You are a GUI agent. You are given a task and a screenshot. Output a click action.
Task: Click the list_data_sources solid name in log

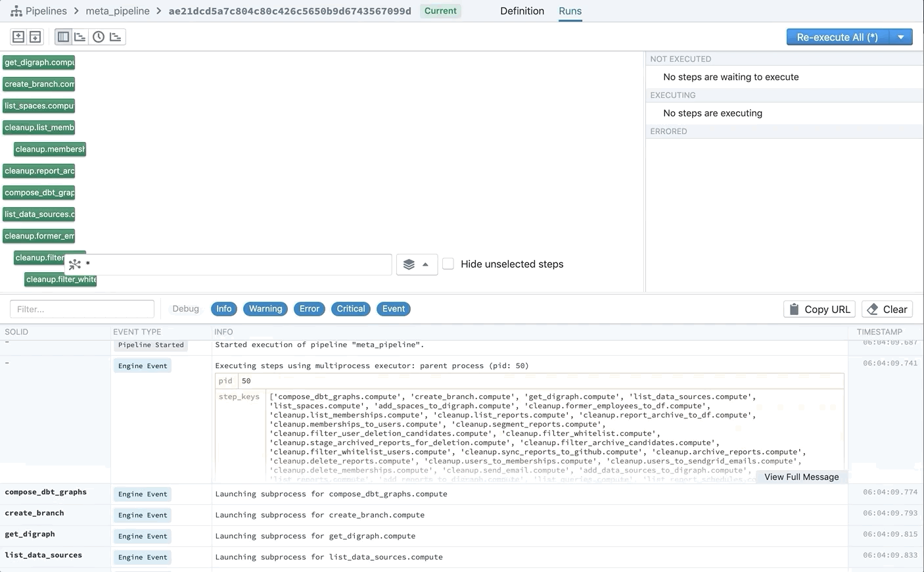pos(43,555)
